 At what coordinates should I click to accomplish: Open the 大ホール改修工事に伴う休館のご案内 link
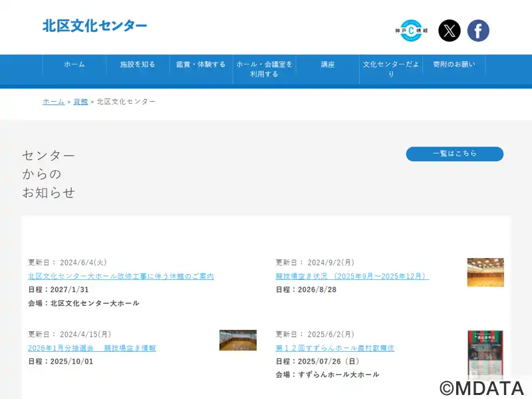coord(121,276)
